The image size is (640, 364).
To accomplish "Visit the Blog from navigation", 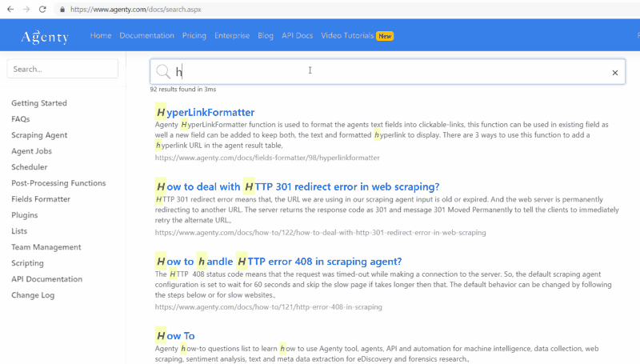I will click(266, 35).
